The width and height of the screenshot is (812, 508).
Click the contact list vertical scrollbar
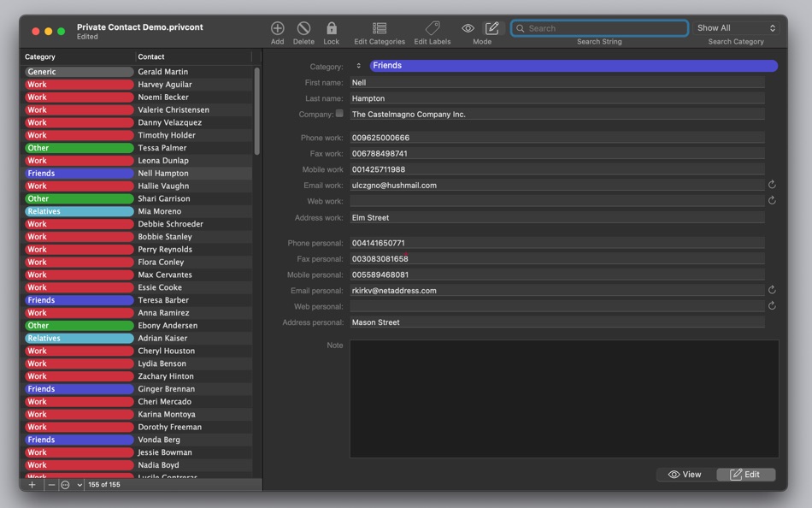(257, 111)
